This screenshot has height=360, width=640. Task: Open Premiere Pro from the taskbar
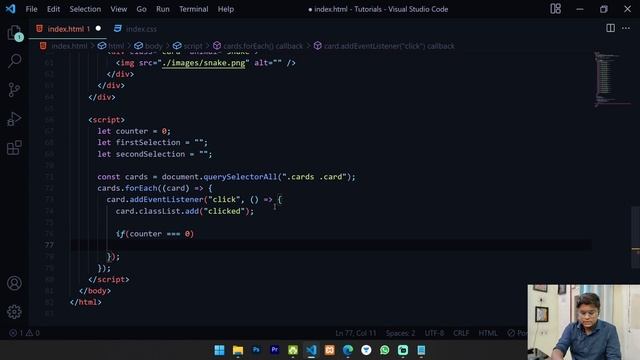click(274, 350)
